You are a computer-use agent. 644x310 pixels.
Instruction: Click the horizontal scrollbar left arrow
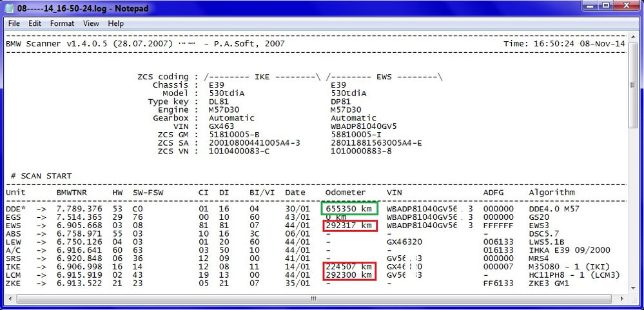pyautogui.click(x=9, y=299)
